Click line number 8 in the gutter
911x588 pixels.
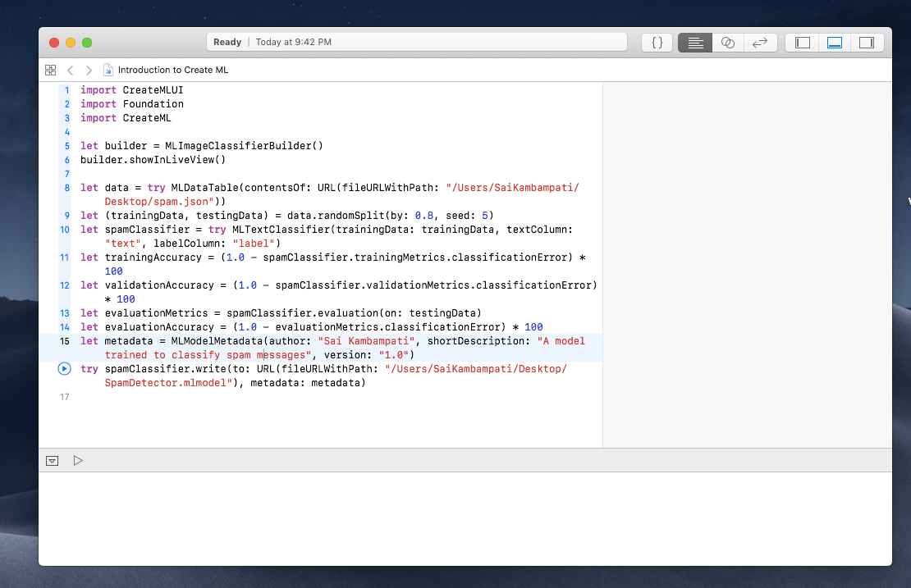66,188
